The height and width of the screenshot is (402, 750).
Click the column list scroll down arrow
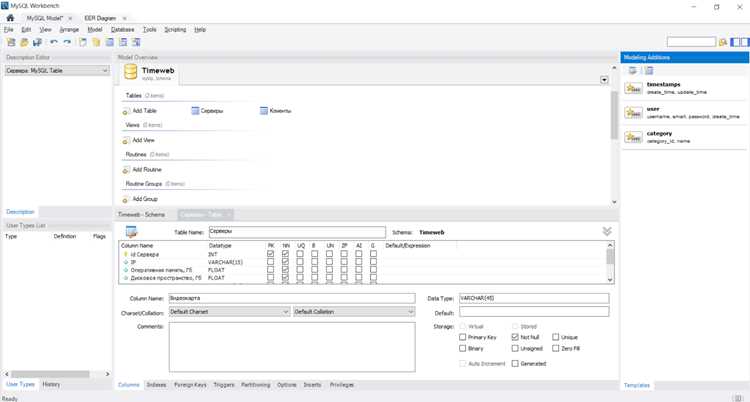click(610, 279)
